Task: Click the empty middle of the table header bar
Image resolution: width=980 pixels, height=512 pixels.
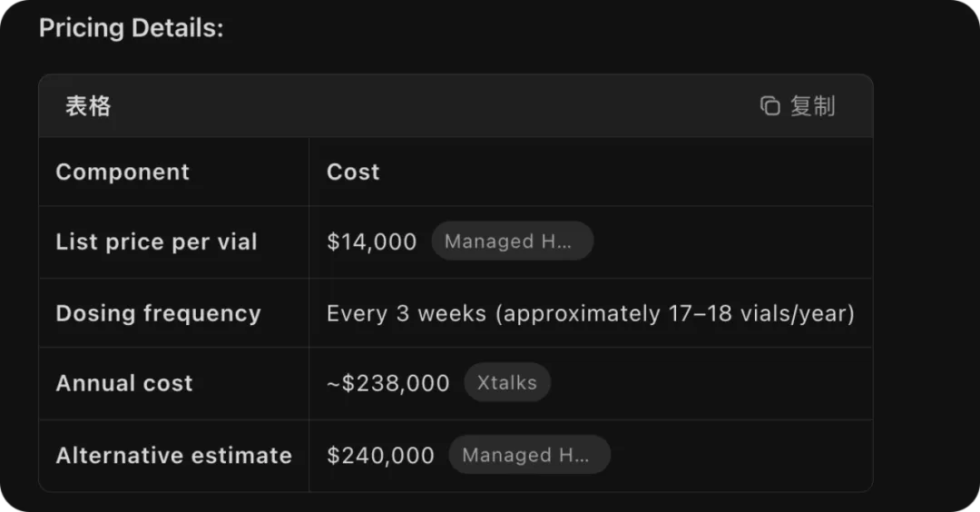Action: 436,106
